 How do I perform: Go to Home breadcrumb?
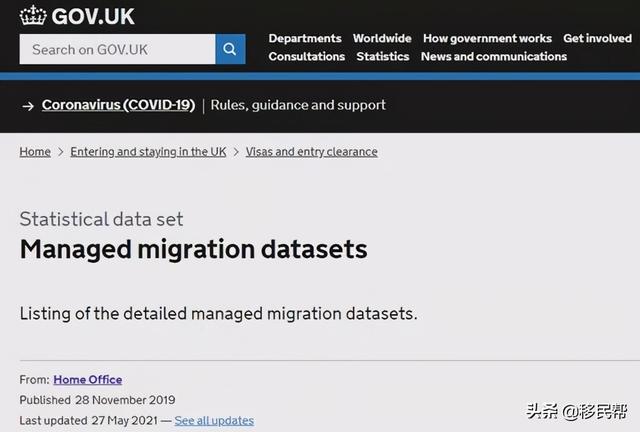point(35,152)
